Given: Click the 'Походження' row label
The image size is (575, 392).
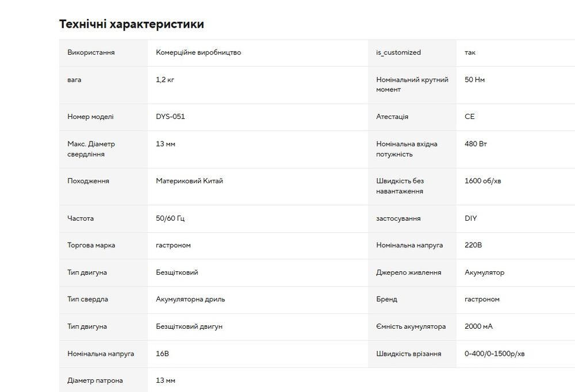Looking at the screenshot, I should pos(88,181).
